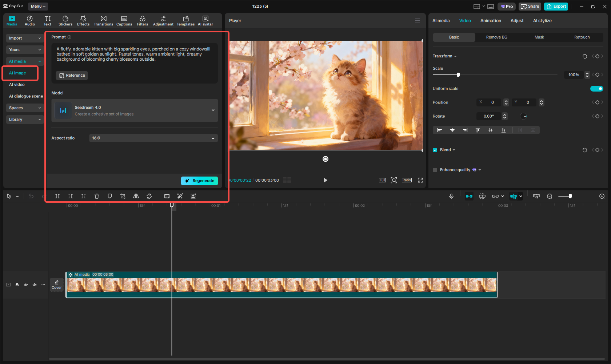The image size is (611, 364).
Task: Click the Export button
Action: coord(556,7)
